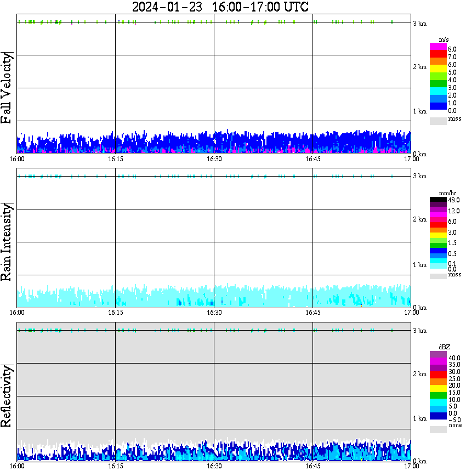Screen dimensions: 466x476
Task: Click the '6.0' value in the mm/hr legend
Action: (452, 222)
